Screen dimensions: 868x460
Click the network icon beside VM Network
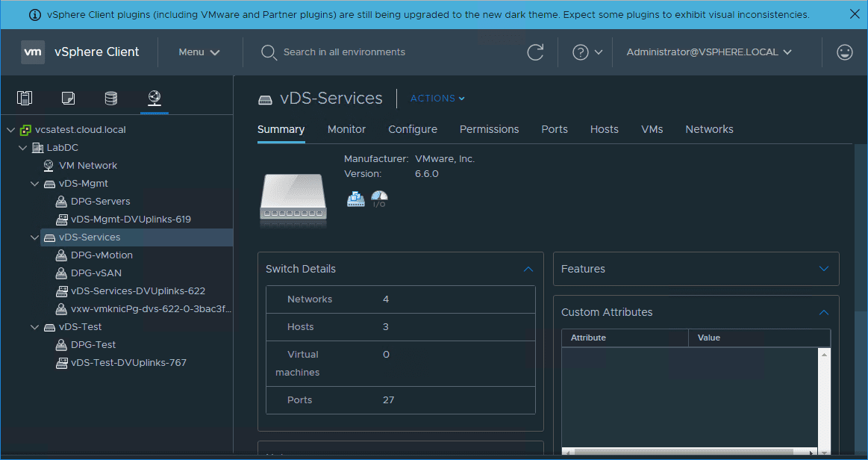click(x=49, y=166)
